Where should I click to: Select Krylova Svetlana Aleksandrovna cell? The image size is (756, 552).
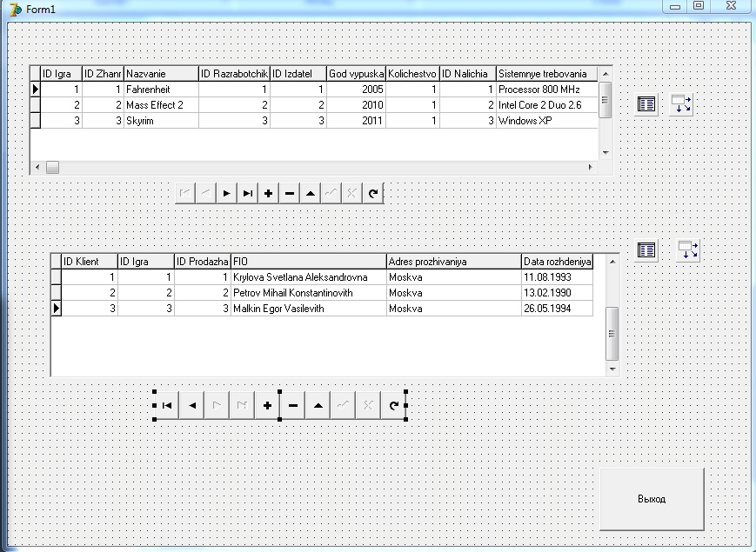pyautogui.click(x=309, y=277)
